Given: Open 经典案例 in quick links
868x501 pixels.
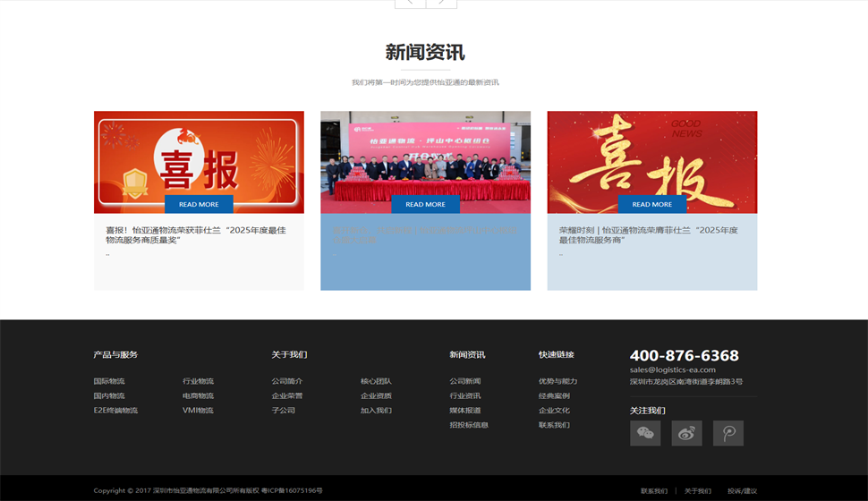Looking at the screenshot, I should click(x=554, y=395).
